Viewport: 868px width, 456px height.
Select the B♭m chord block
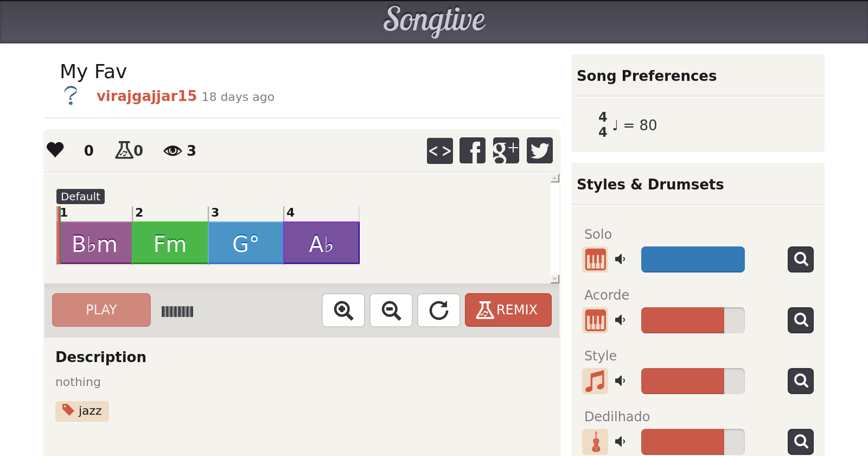(x=95, y=243)
